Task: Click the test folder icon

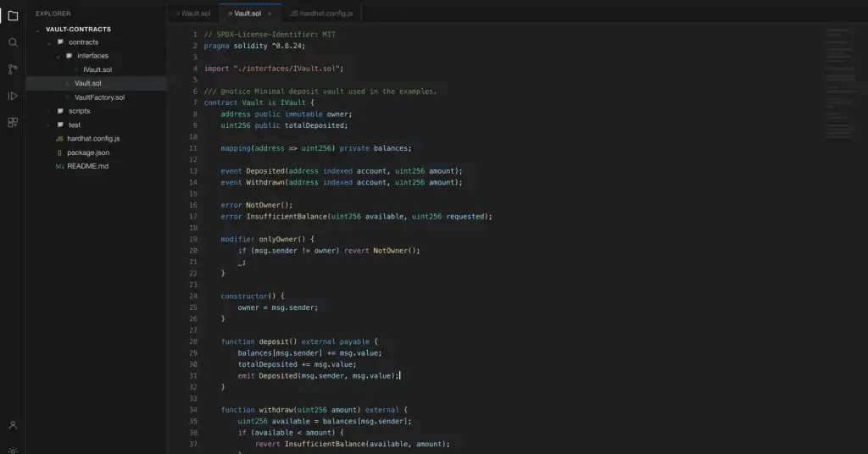Action: pyautogui.click(x=60, y=125)
